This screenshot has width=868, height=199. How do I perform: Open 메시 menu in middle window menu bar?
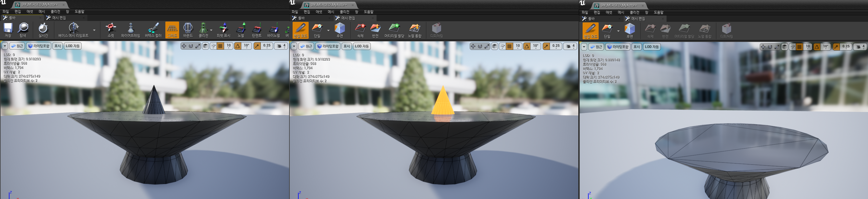[x=331, y=12]
